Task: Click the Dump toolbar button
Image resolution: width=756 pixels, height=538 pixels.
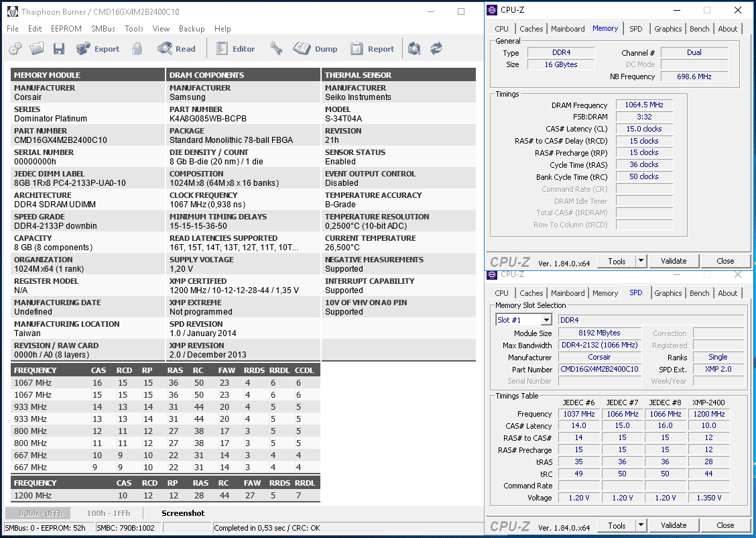Action: [x=315, y=49]
